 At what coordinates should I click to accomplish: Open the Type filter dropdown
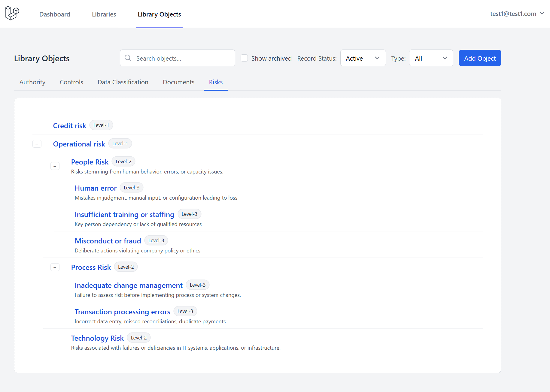coord(431,58)
